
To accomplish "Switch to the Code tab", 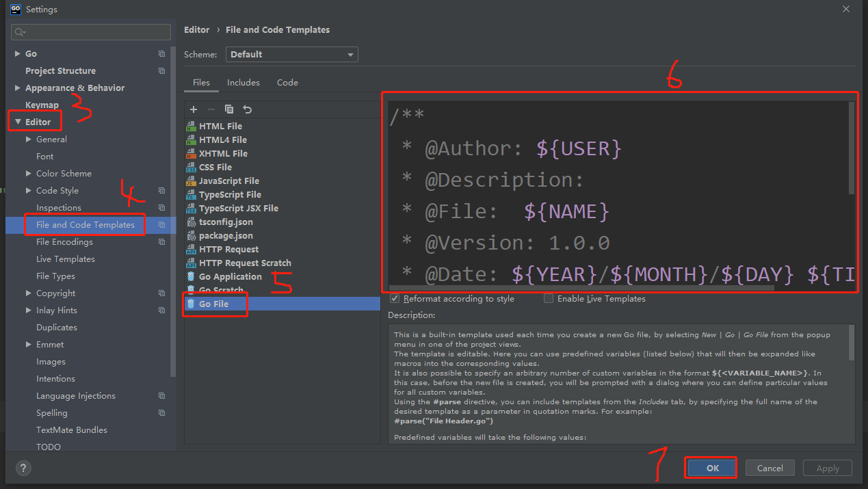I will pyautogui.click(x=287, y=82).
